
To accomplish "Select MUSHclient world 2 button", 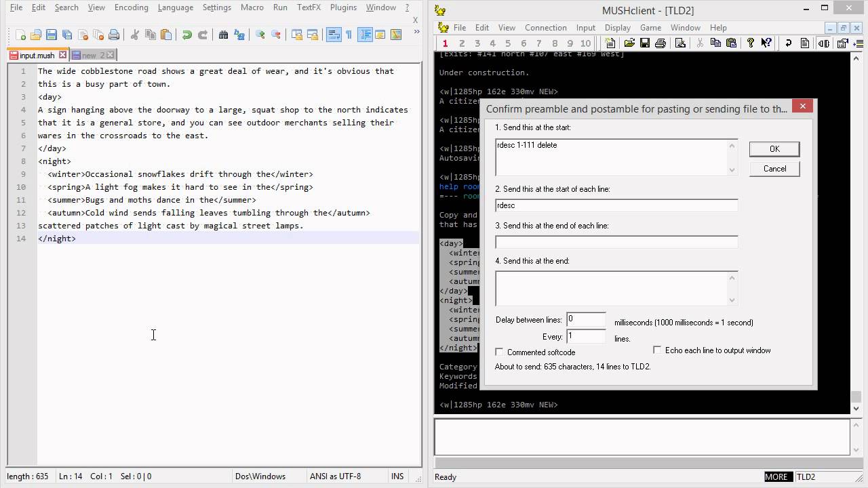I will point(461,43).
